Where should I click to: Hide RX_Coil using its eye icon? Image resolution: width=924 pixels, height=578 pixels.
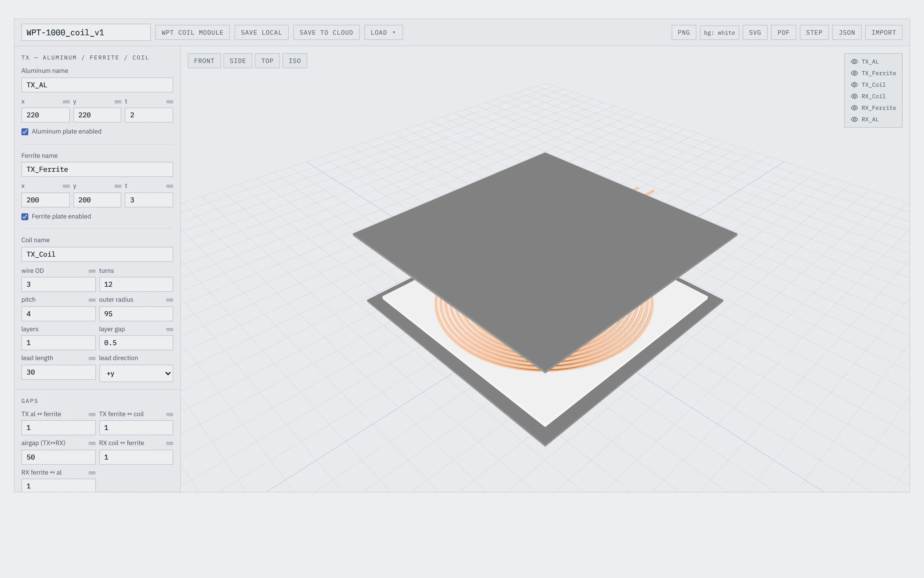tap(854, 96)
